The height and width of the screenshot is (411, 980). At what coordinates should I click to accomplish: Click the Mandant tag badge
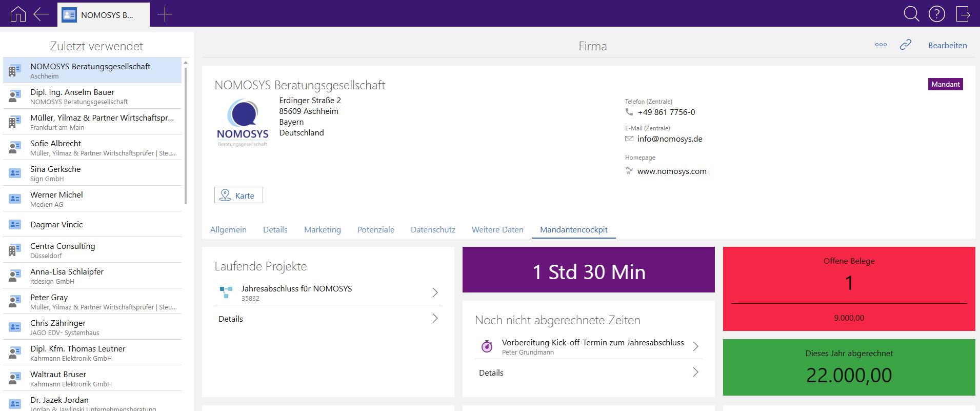pyautogui.click(x=946, y=84)
